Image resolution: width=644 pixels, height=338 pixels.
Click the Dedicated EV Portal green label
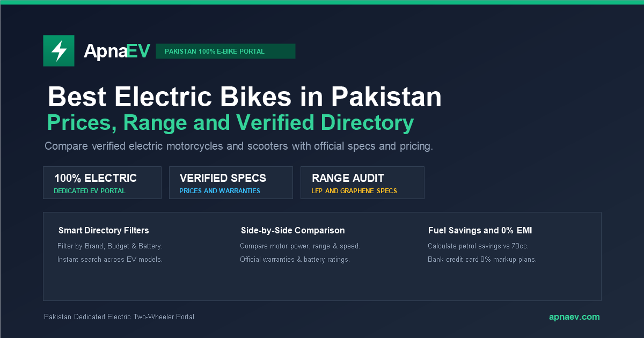(x=90, y=191)
